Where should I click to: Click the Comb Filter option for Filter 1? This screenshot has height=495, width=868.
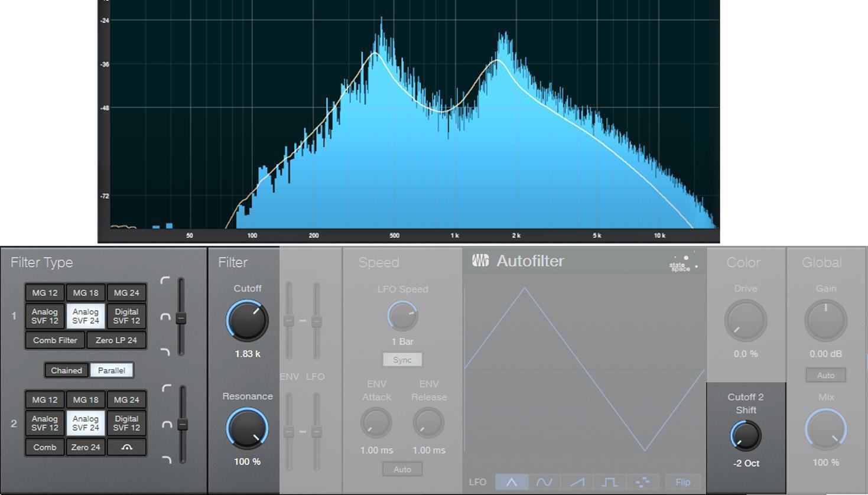click(54, 340)
